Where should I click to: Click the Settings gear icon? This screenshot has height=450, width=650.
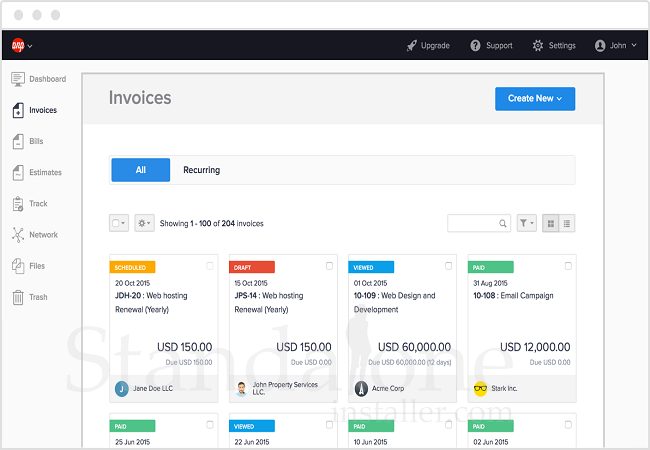coord(538,46)
